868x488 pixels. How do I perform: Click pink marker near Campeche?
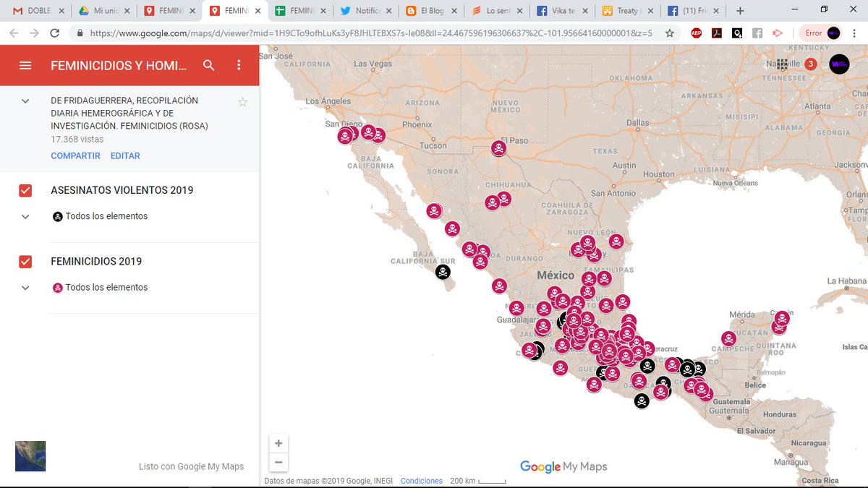pos(728,338)
